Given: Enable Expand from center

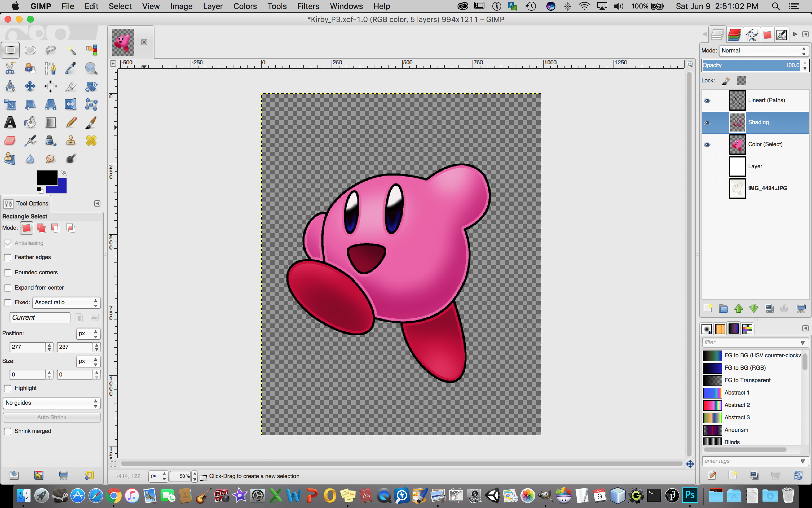Looking at the screenshot, I should point(8,288).
